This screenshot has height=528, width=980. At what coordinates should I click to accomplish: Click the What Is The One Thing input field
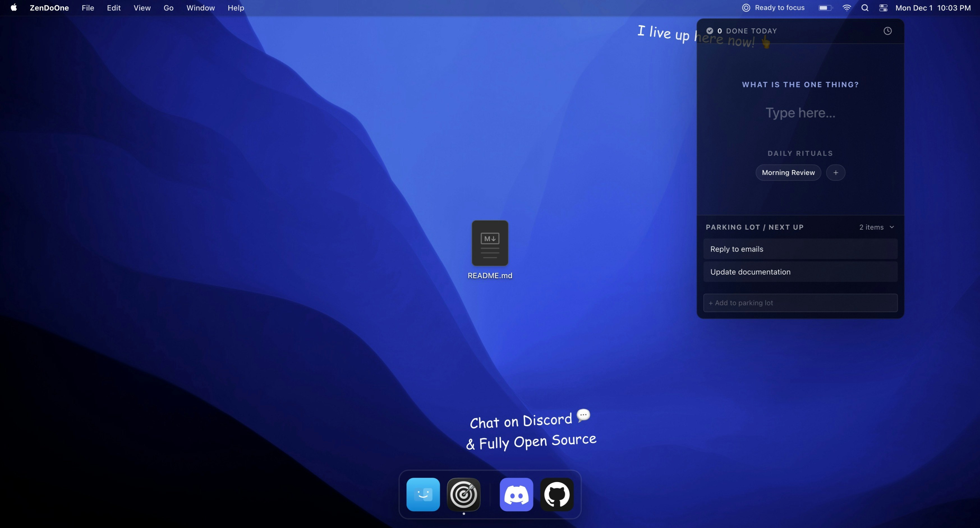800,113
